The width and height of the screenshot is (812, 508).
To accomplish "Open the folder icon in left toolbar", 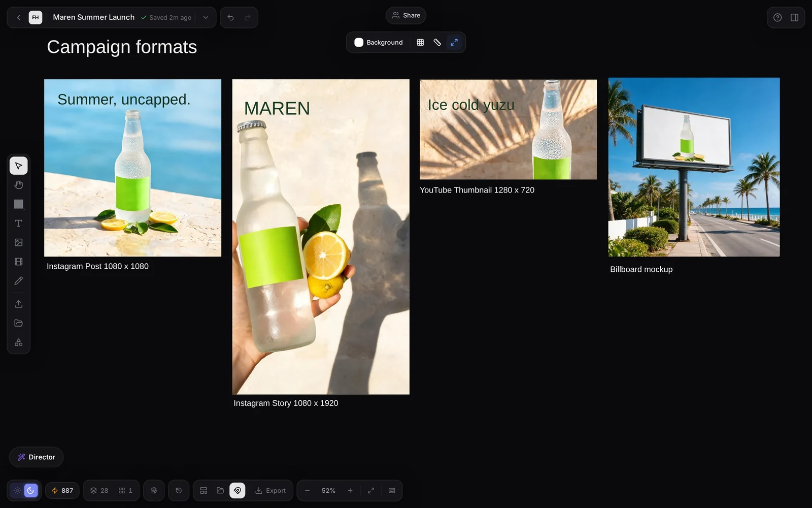I will pos(19,323).
